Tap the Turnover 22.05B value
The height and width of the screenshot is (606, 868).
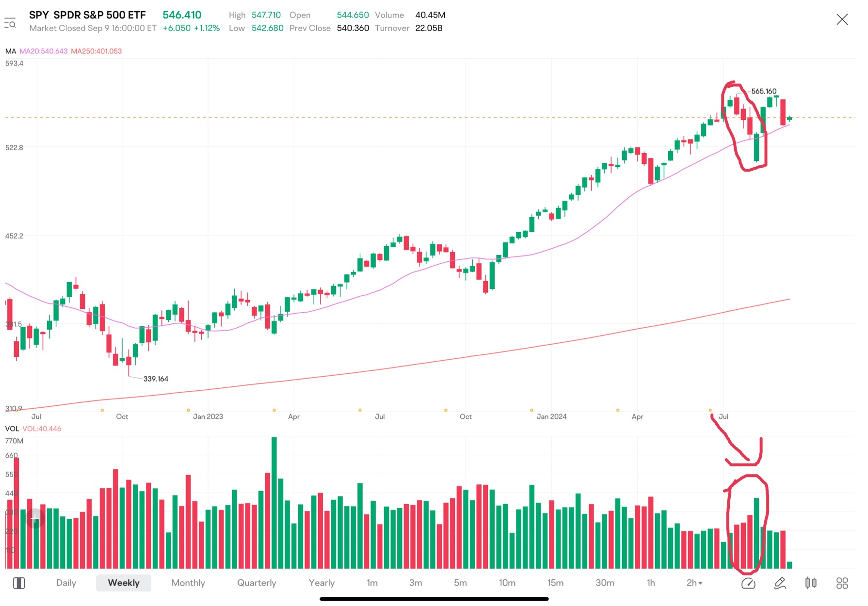(429, 28)
